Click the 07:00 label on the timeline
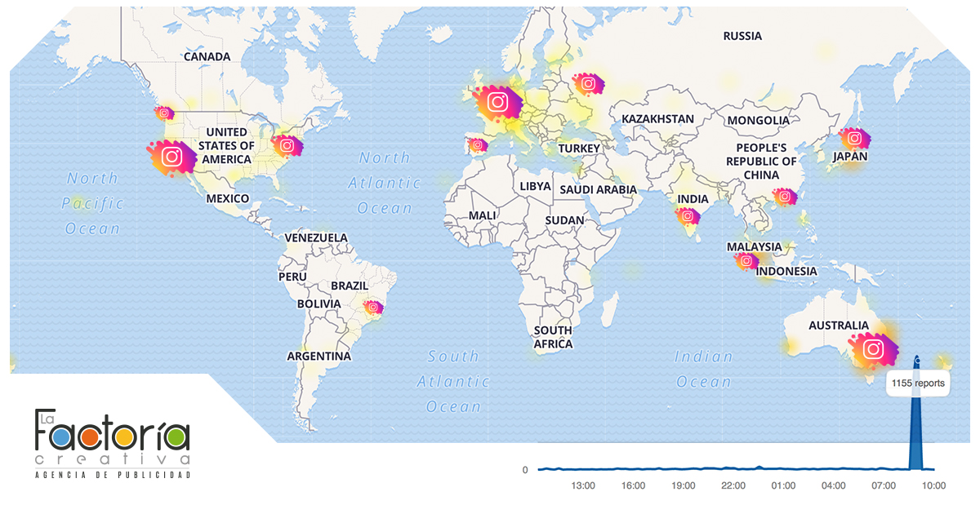Viewport: 980px width, 514px height. click(884, 485)
